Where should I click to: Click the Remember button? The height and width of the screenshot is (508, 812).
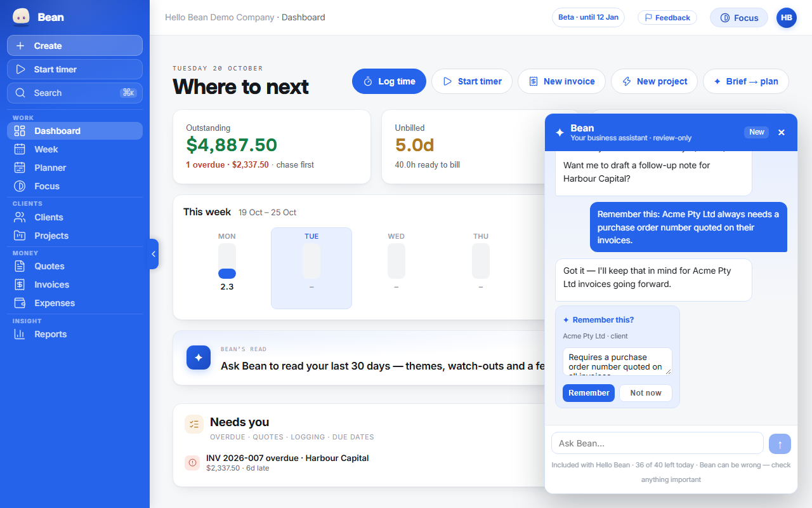click(589, 393)
